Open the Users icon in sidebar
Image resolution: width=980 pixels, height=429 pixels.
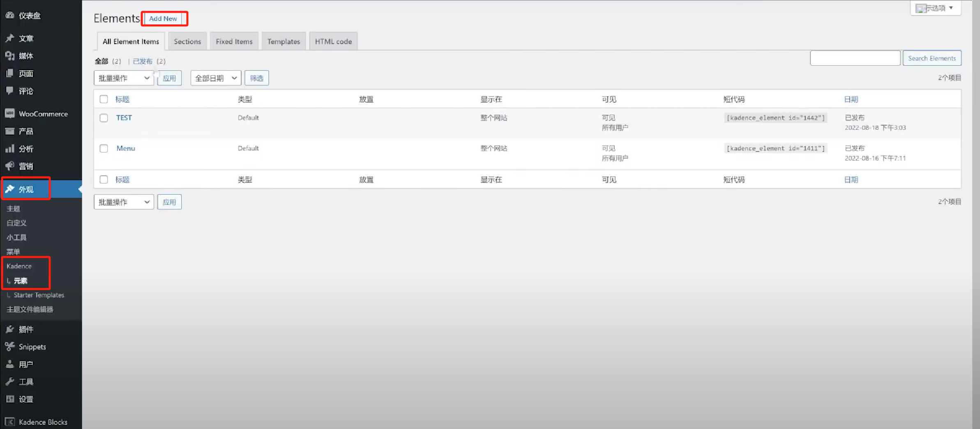click(x=10, y=364)
